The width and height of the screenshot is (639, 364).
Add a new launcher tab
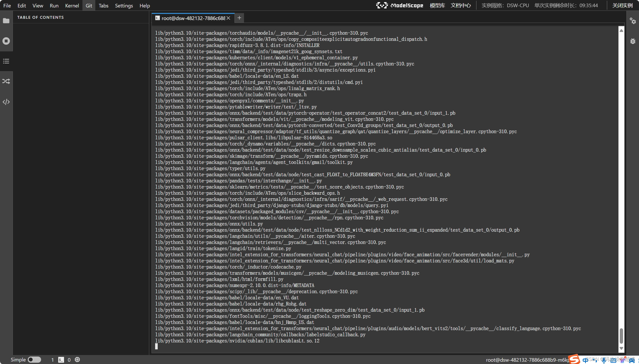[x=239, y=18]
